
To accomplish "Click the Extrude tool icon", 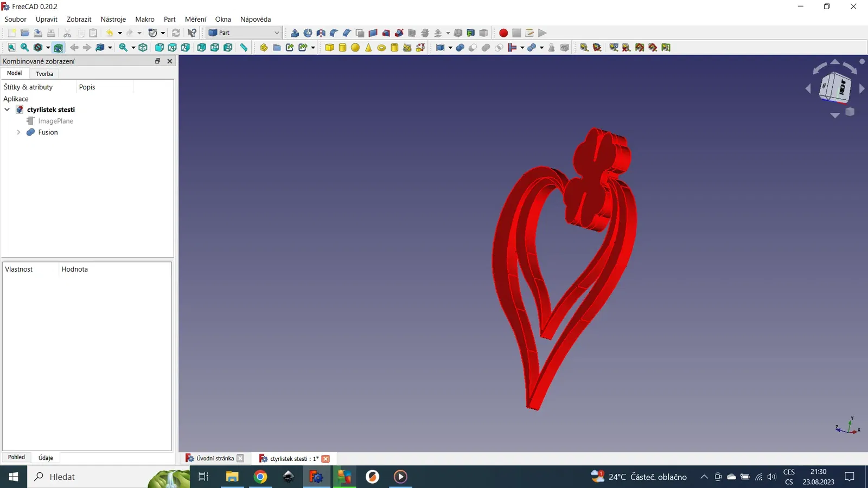I will tap(295, 33).
